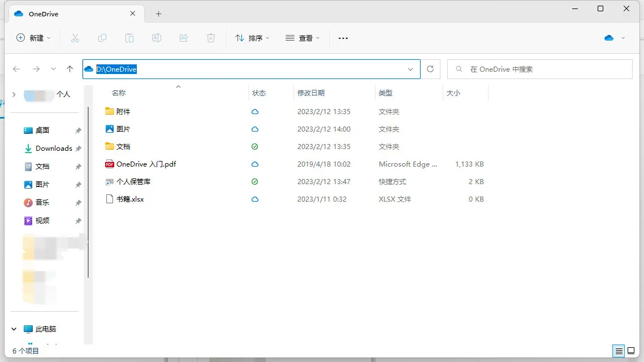
Task: Click the Delete trash icon
Action: [x=211, y=38]
